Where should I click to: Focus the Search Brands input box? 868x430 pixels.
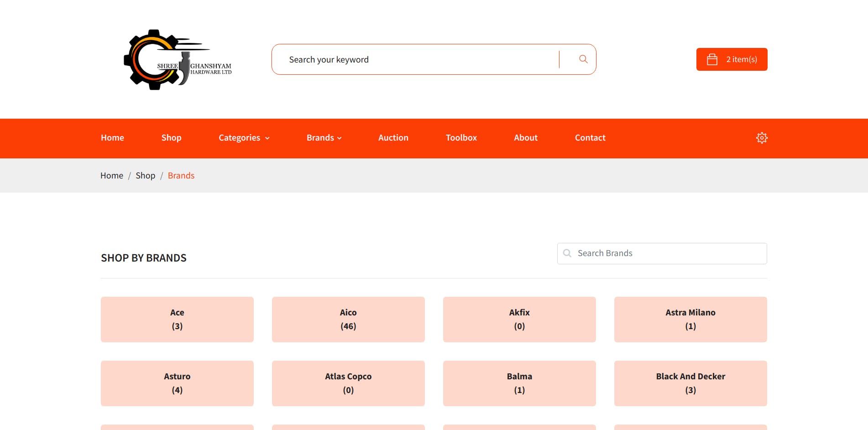[662, 253]
